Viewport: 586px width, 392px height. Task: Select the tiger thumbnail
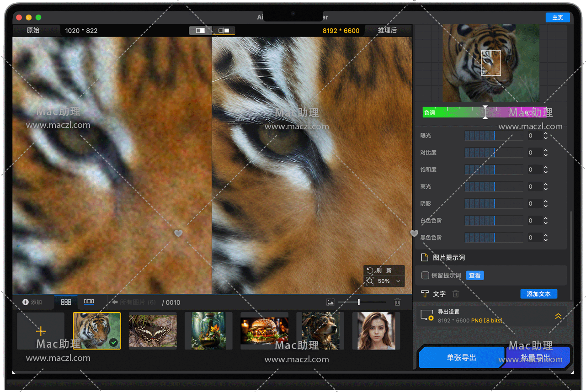click(96, 331)
